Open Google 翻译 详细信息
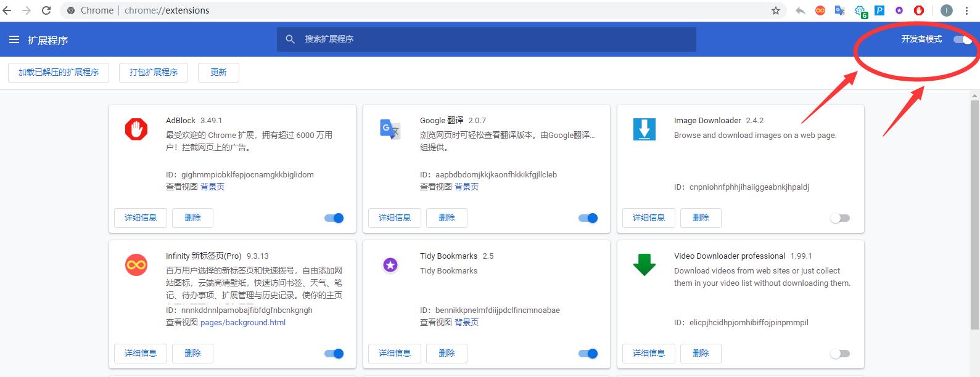Image resolution: width=980 pixels, height=377 pixels. pos(395,218)
